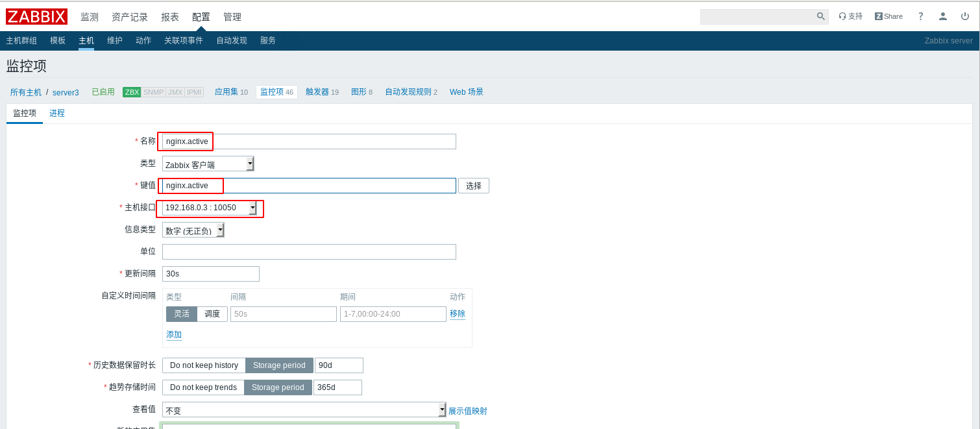Click the power logout icon

point(964,16)
